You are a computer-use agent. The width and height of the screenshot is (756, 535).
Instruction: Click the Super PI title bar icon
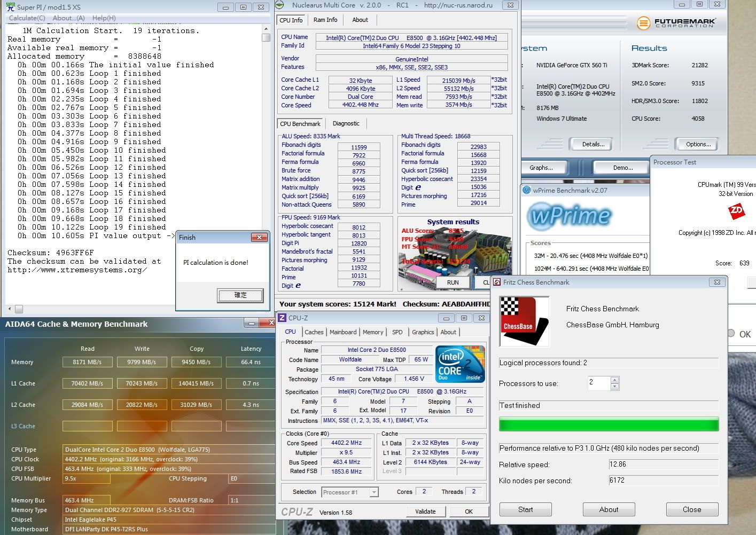pos(10,7)
